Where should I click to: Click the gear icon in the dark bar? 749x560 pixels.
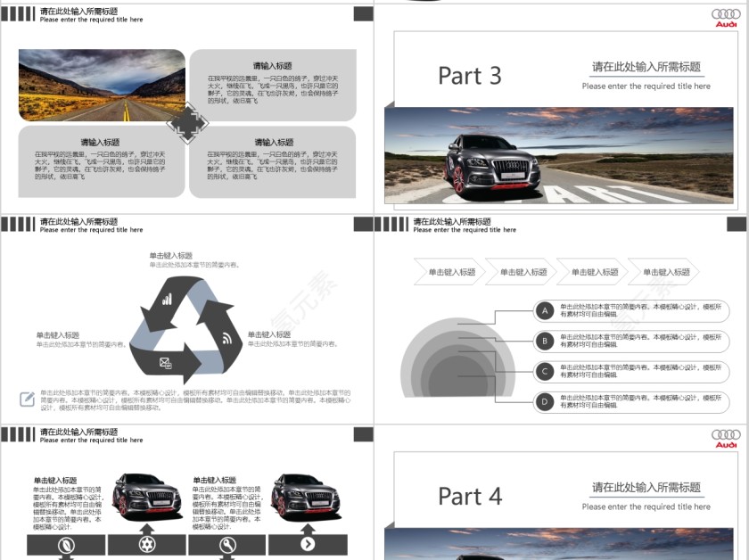tap(146, 545)
